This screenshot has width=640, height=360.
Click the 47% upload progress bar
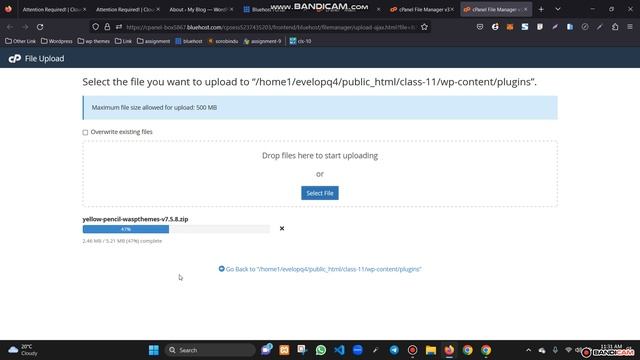click(176, 229)
